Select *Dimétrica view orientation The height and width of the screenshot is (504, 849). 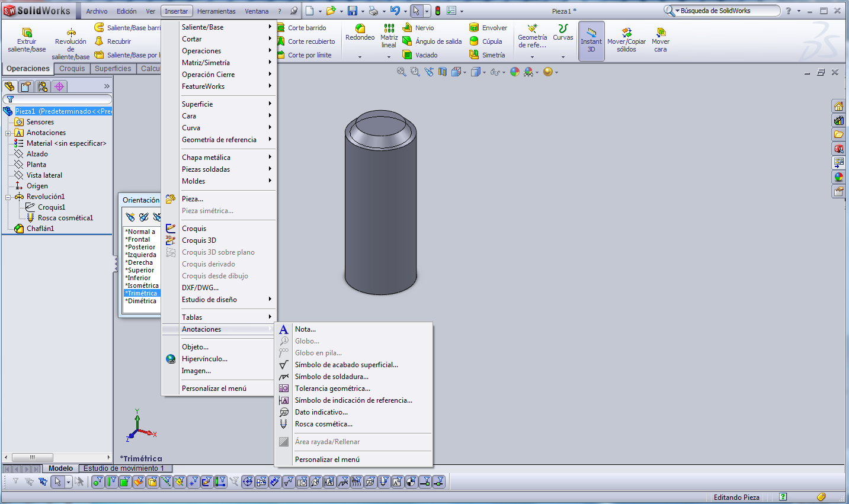141,301
